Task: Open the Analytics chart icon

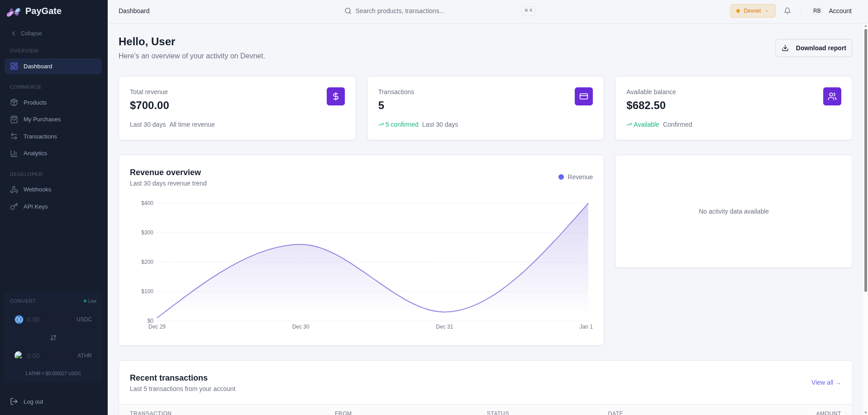Action: coord(14,153)
